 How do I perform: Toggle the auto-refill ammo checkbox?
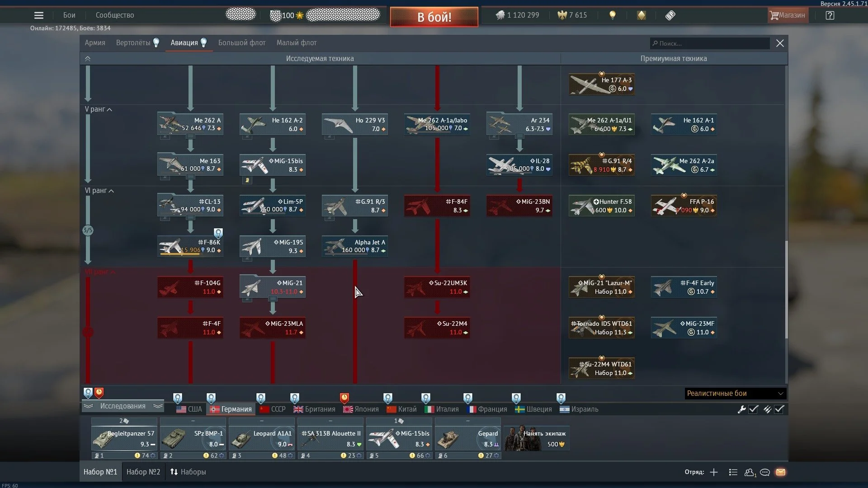(x=779, y=409)
